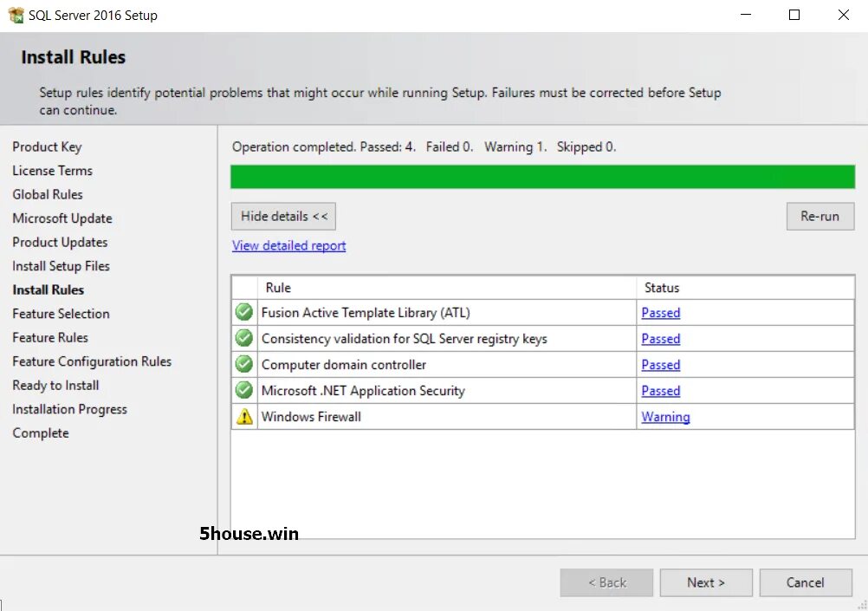Select the Complete step
The image size is (868, 611).
[41, 432]
